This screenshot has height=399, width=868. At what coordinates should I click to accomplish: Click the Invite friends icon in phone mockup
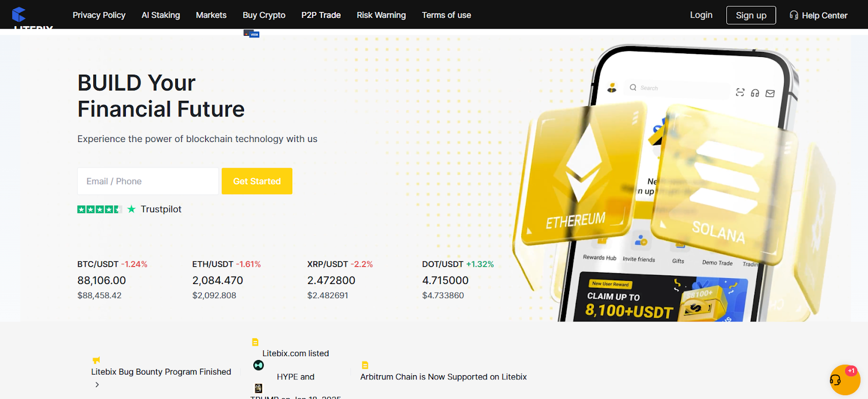641,240
